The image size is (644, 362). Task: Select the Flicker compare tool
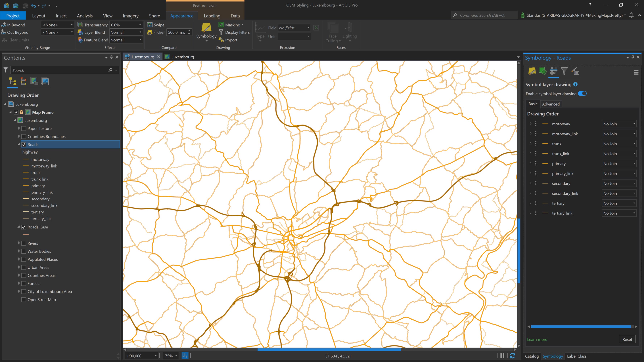pyautogui.click(x=150, y=32)
